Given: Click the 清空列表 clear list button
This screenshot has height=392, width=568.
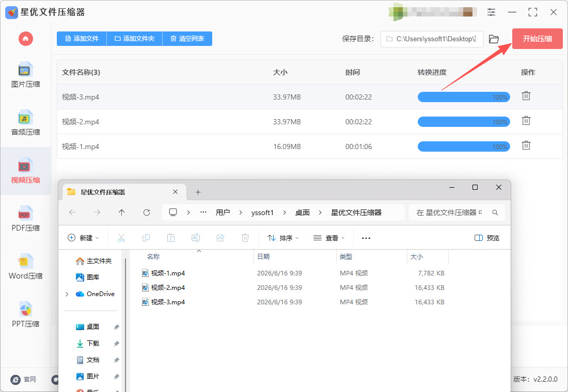Looking at the screenshot, I should [187, 39].
